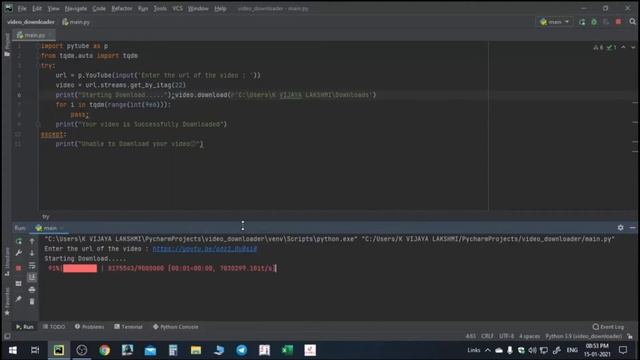
Task: Open the youtu.be URL link in console
Action: (204, 249)
